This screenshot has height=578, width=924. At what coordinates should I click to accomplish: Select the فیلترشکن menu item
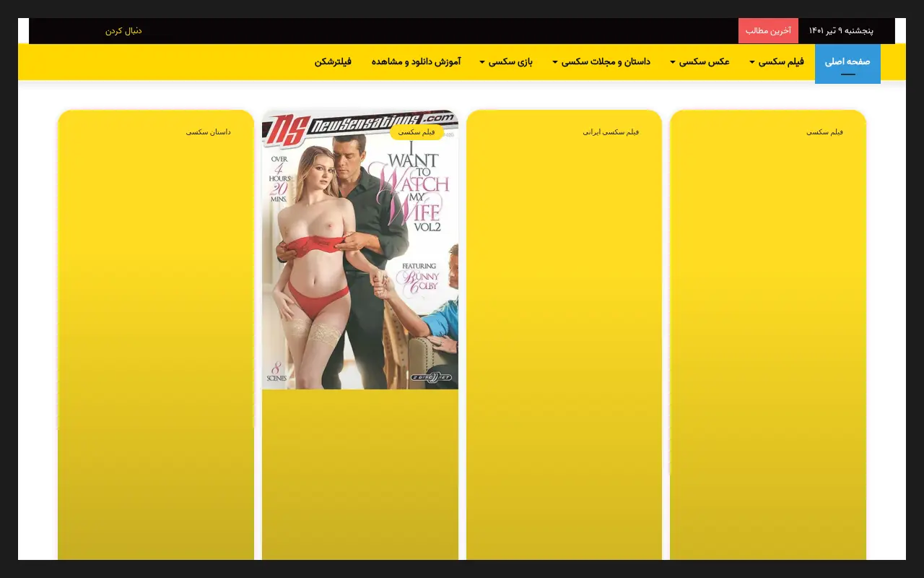[333, 62]
